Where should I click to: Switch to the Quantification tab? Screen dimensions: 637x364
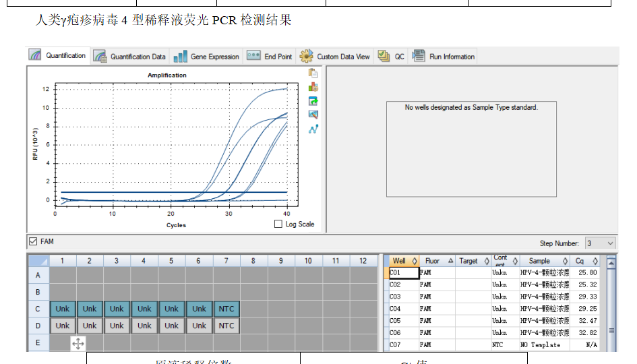(x=57, y=55)
